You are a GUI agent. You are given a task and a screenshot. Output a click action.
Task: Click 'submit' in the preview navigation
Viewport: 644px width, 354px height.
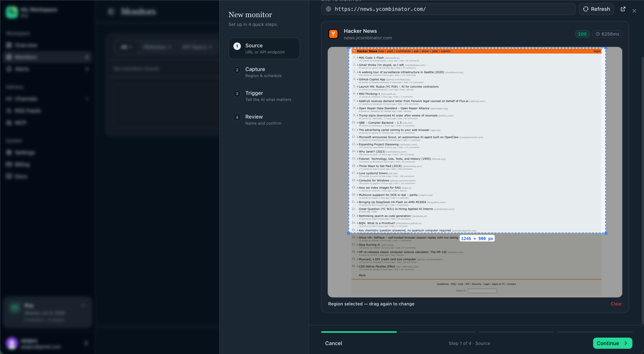pyautogui.click(x=446, y=51)
